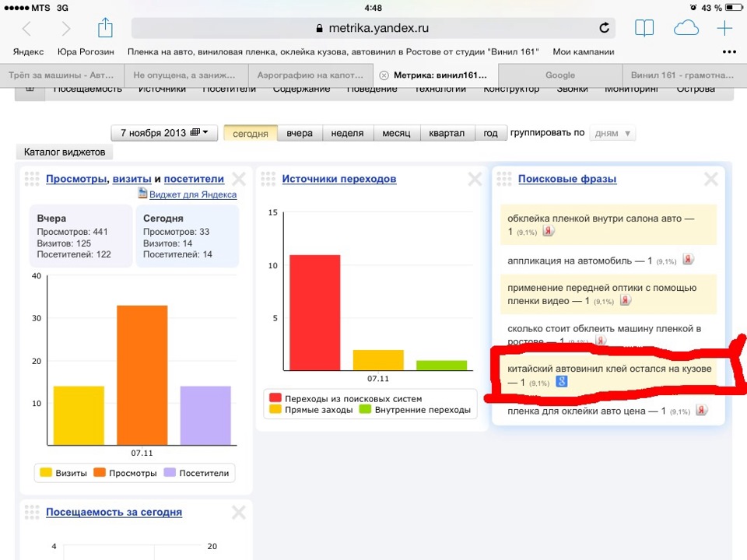This screenshot has width=747, height=560.
Task: Select the квартал period
Action: point(447,133)
